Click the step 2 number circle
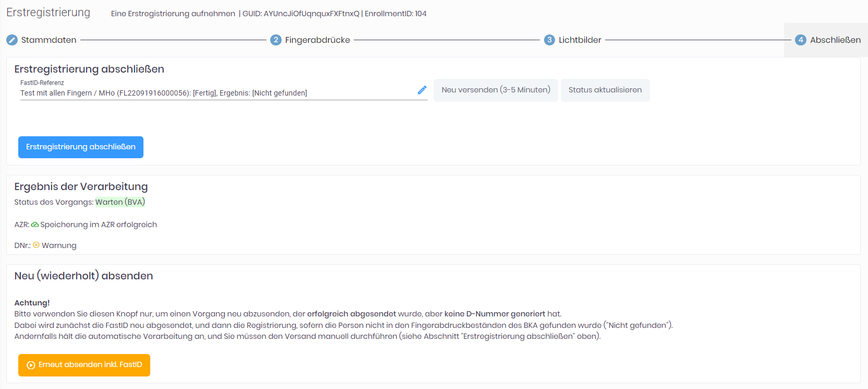 pos(276,40)
